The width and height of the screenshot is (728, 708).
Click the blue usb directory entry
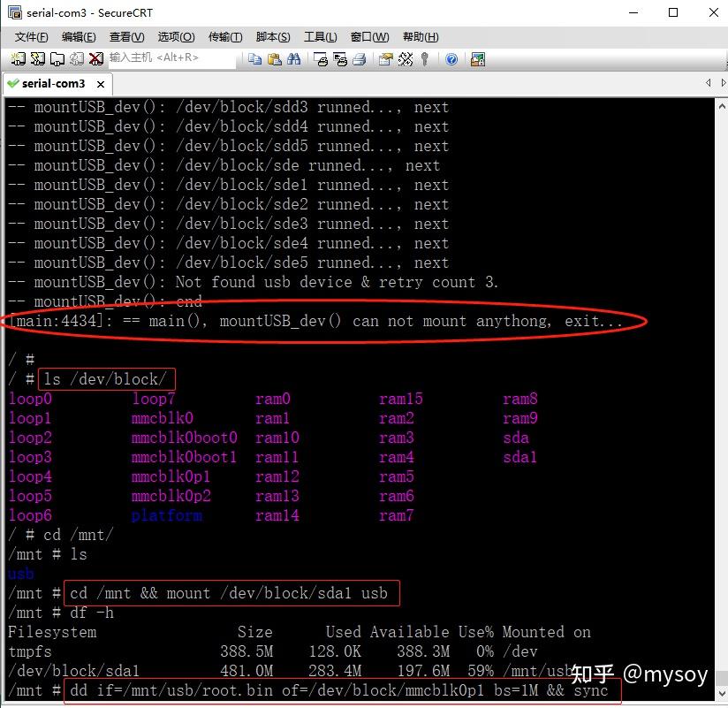21,575
